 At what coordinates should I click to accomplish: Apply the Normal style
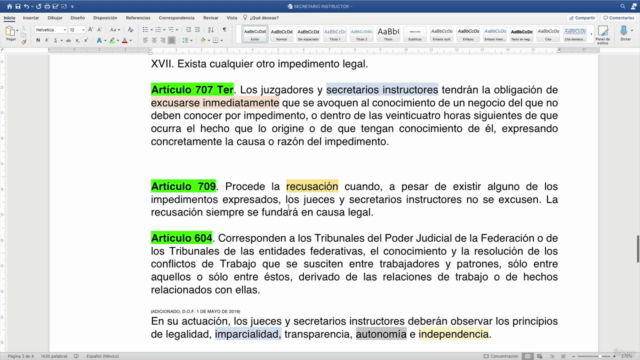click(x=281, y=34)
